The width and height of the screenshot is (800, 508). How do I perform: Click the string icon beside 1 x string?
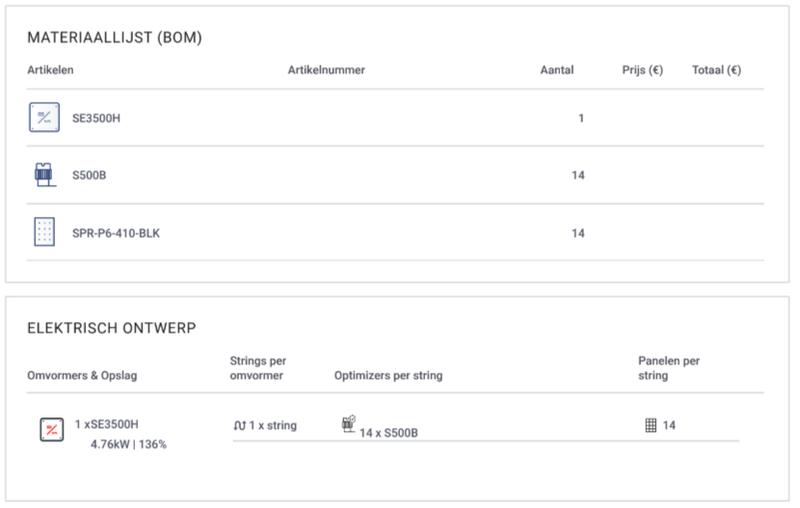click(x=239, y=426)
